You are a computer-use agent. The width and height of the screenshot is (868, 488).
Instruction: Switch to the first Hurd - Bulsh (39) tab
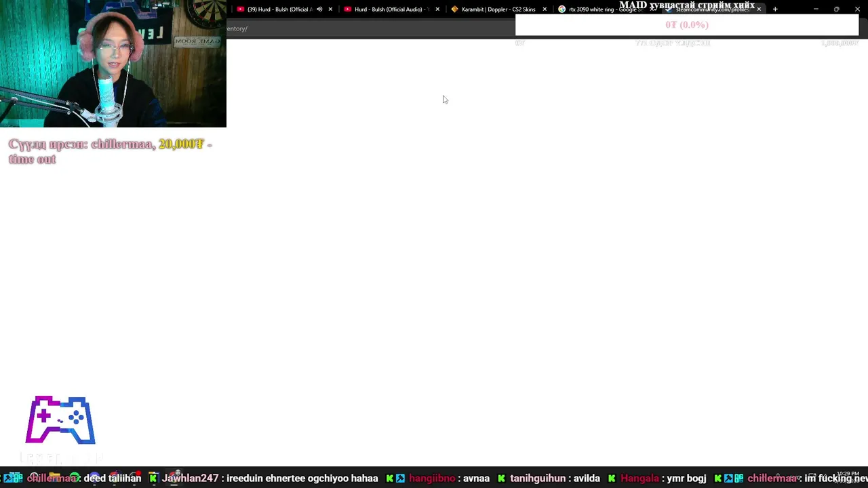[280, 9]
